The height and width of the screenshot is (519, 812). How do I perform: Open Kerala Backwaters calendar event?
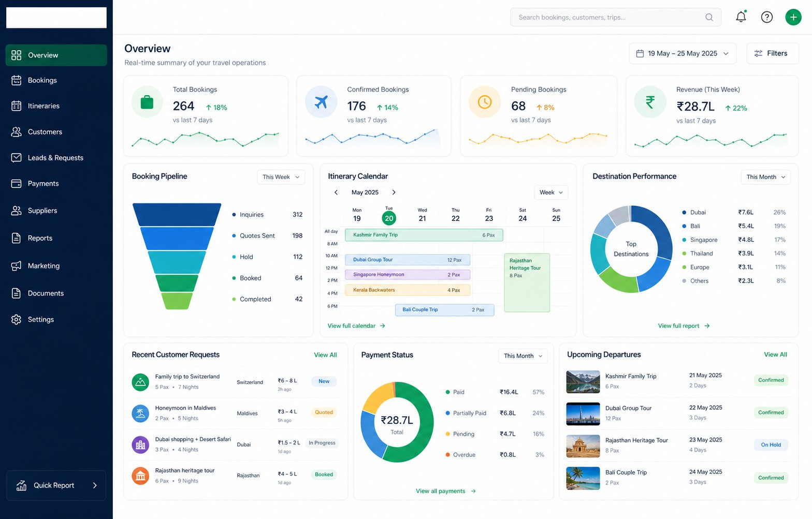(x=408, y=290)
